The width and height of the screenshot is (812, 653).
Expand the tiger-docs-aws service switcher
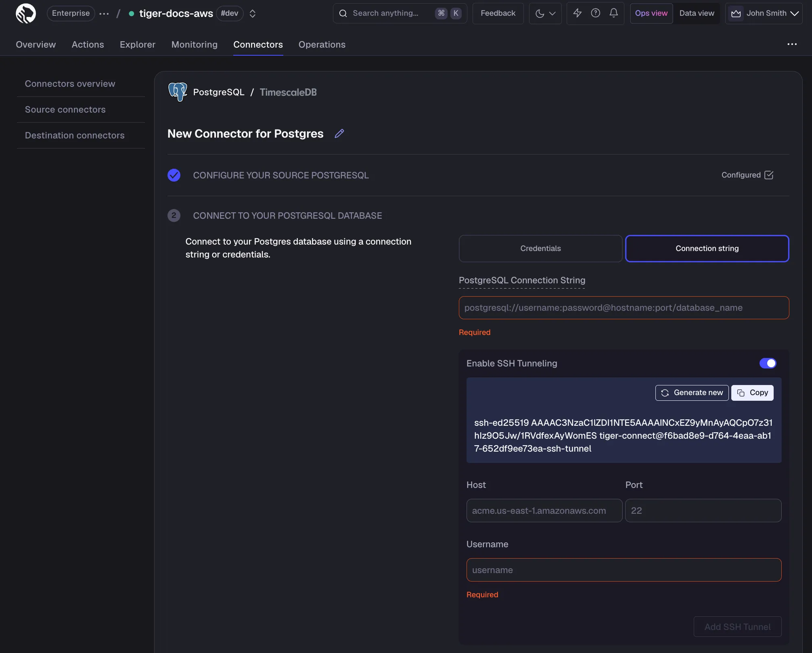click(x=253, y=14)
